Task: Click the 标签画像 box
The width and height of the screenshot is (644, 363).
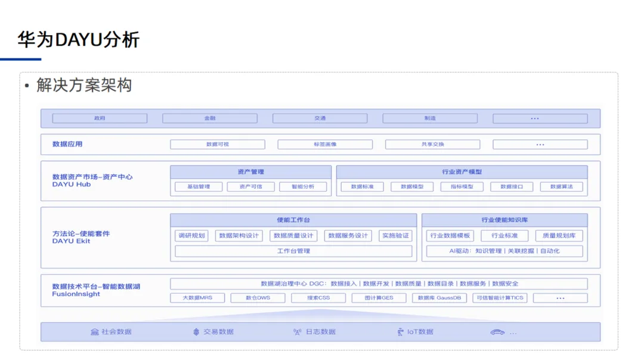Action: pyautogui.click(x=326, y=144)
